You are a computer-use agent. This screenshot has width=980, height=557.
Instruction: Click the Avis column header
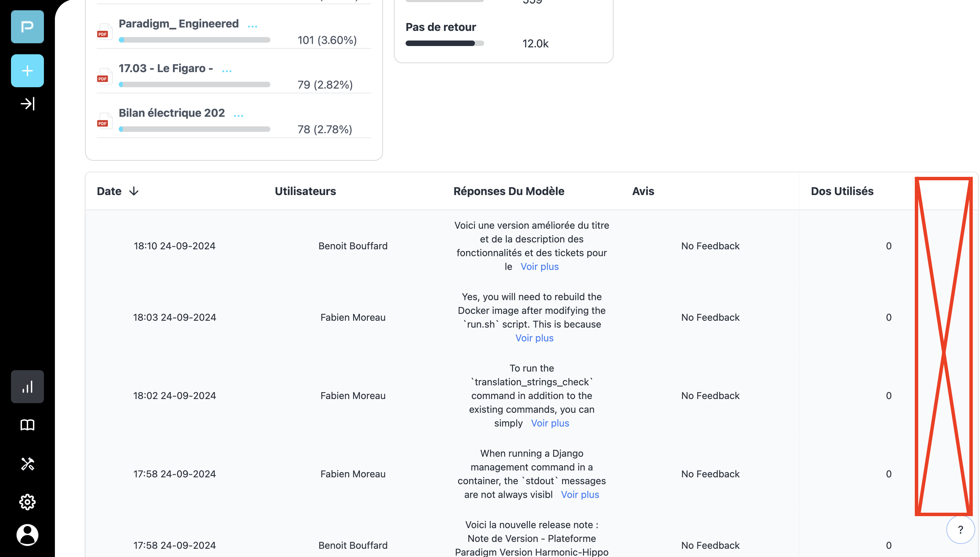643,191
